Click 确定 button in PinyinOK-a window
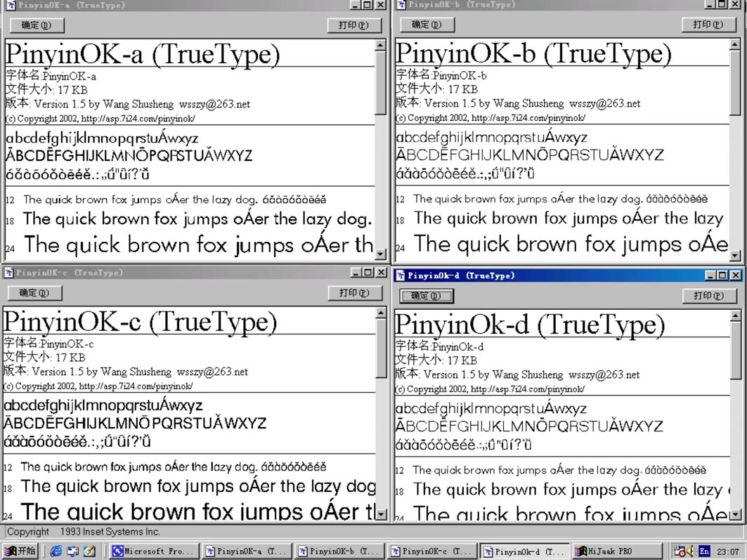 [37, 25]
